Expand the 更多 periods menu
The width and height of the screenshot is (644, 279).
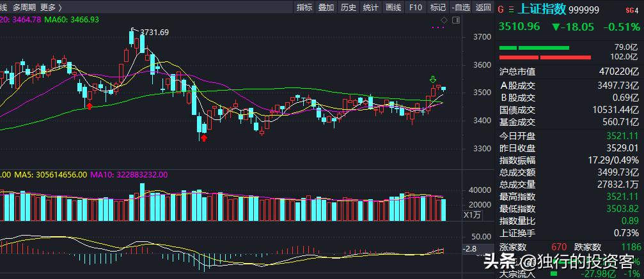pyautogui.click(x=51, y=8)
